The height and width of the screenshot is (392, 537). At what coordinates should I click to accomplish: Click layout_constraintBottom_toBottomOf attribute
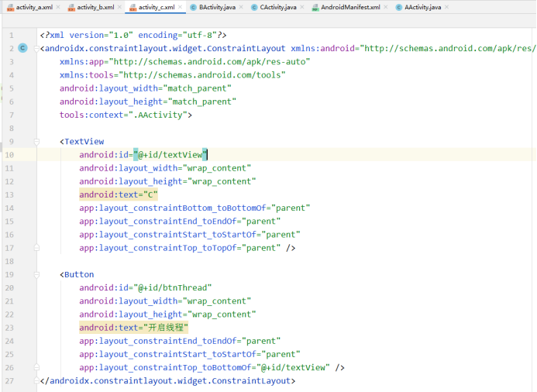click(x=194, y=208)
